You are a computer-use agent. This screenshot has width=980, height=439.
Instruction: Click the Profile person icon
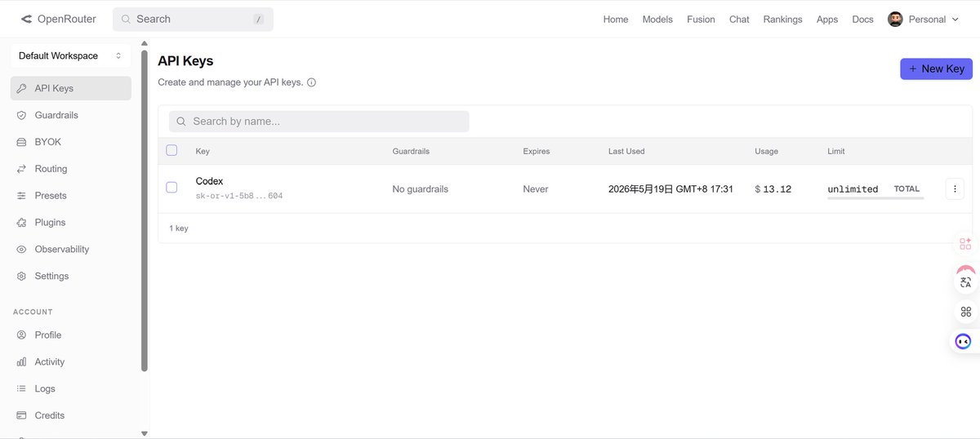pos(21,335)
